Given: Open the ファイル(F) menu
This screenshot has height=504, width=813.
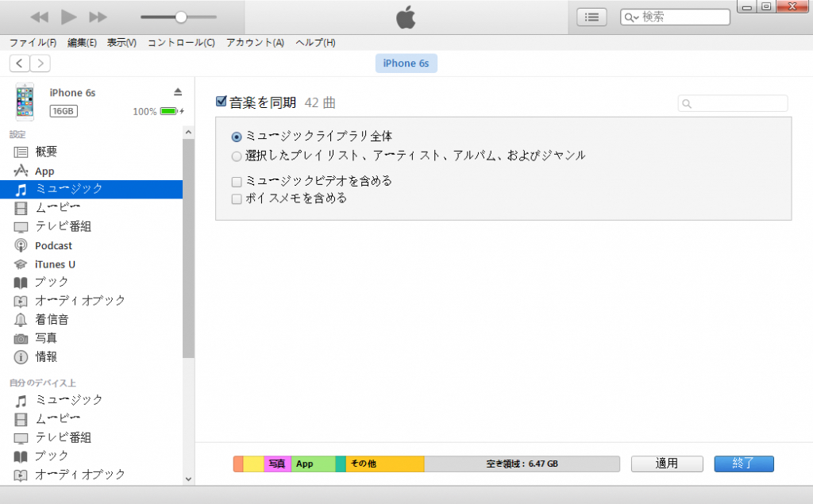Looking at the screenshot, I should click(x=33, y=43).
